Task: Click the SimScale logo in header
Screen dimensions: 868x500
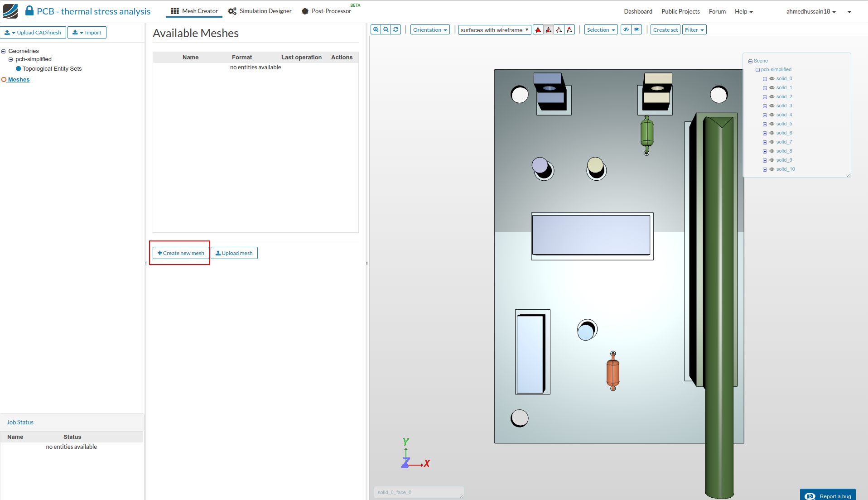Action: click(x=10, y=11)
